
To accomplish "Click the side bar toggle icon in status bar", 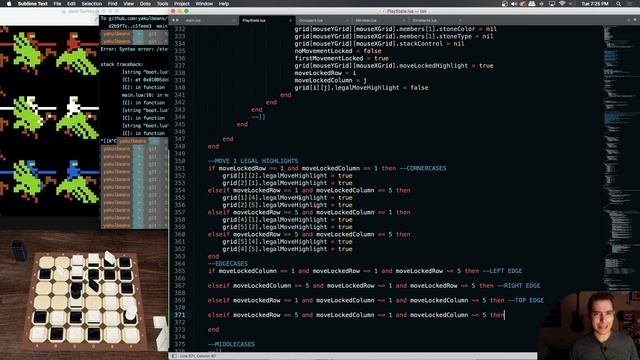I will [x=174, y=356].
